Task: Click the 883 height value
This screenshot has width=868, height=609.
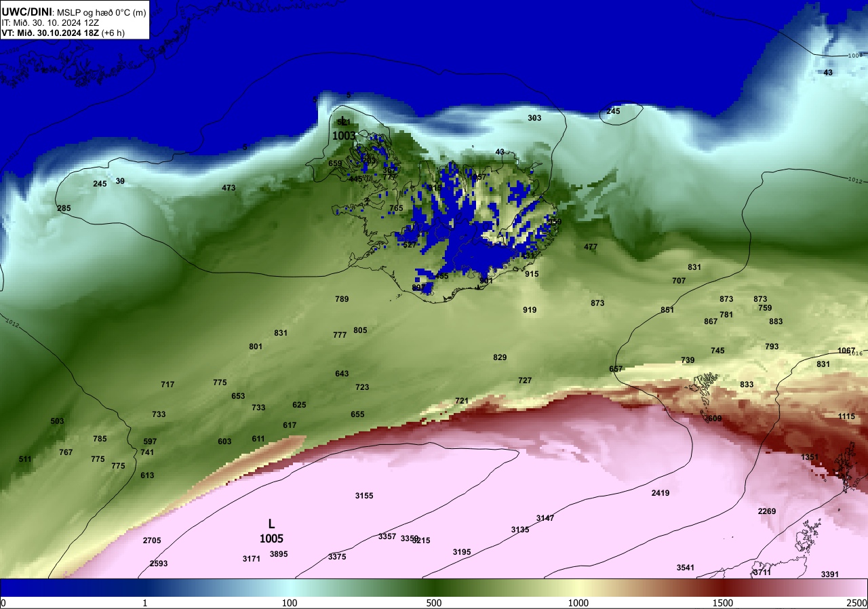Action: pyautogui.click(x=776, y=321)
